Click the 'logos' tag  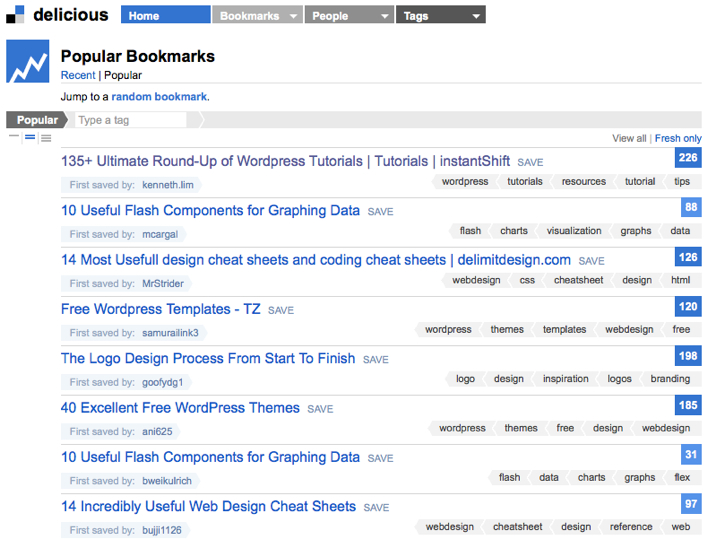click(x=619, y=379)
